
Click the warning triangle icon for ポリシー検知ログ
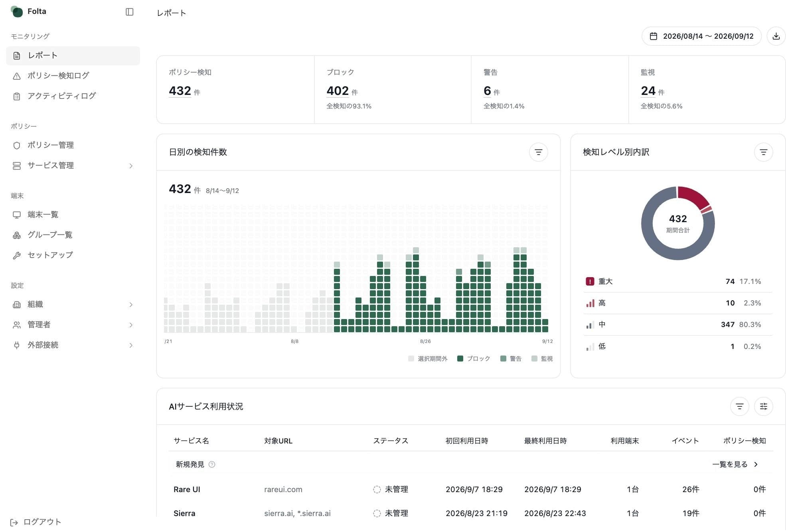click(17, 76)
